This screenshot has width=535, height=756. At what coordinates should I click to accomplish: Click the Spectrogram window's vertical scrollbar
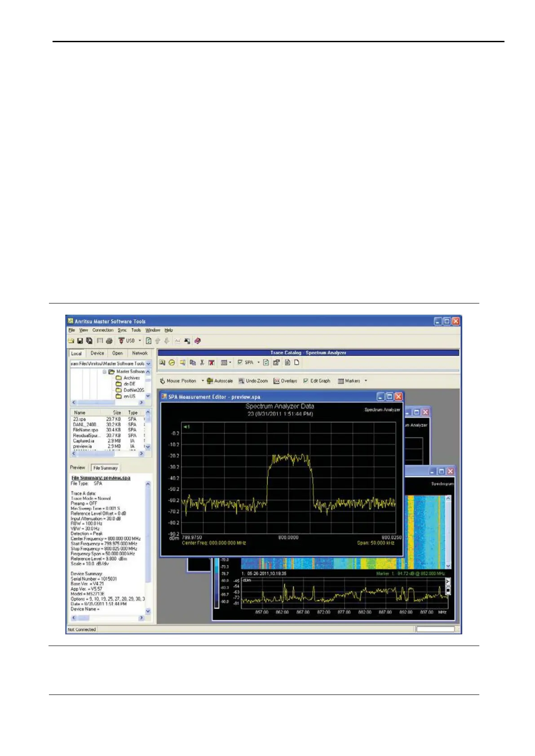point(448,532)
